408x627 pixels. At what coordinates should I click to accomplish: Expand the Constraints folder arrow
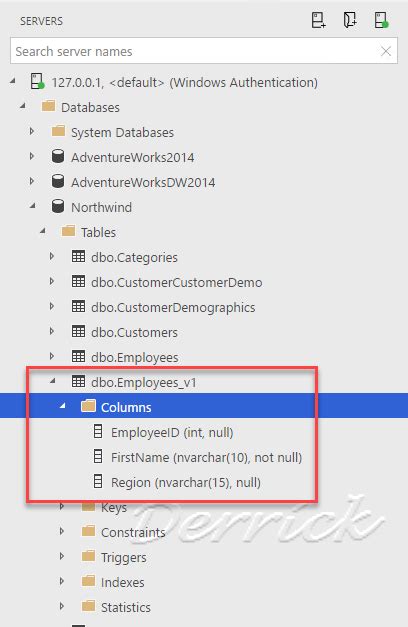tap(62, 531)
